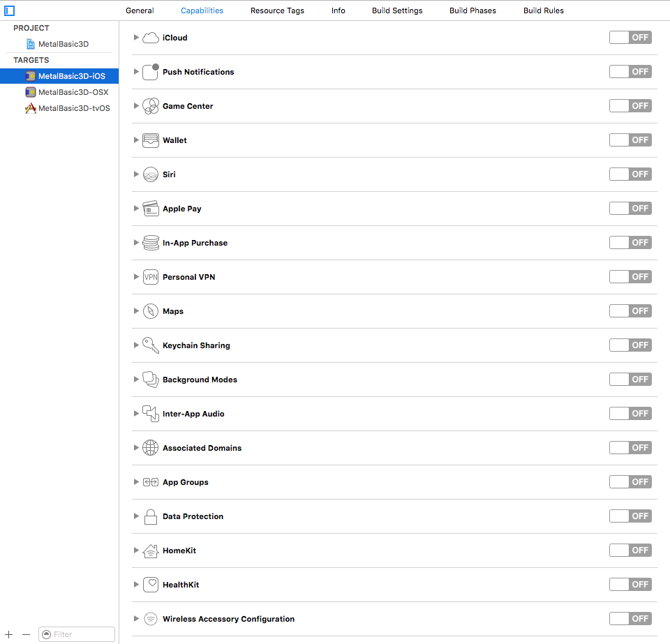Select the MetalBasic3D-tvOS target
The height and width of the screenshot is (644, 670).
coord(73,108)
